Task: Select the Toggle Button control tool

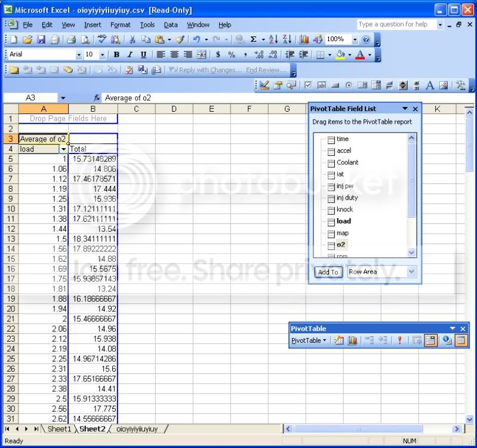Action: click(389, 85)
